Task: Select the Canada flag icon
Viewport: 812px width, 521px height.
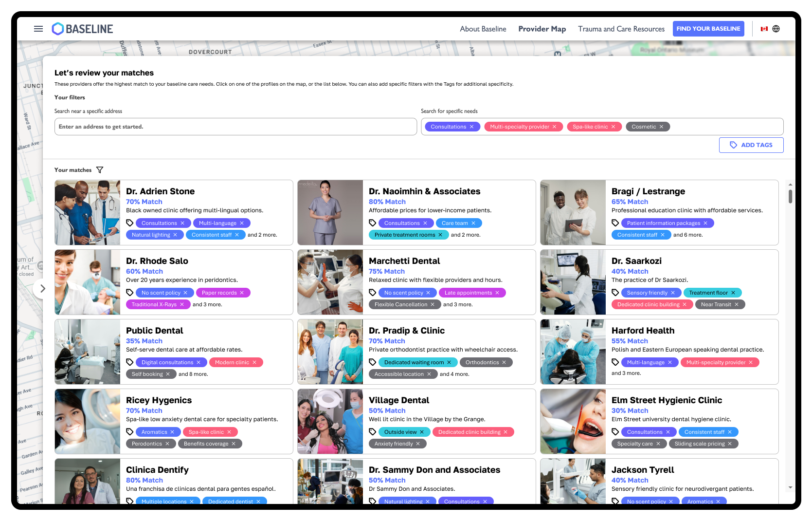Action: point(764,29)
